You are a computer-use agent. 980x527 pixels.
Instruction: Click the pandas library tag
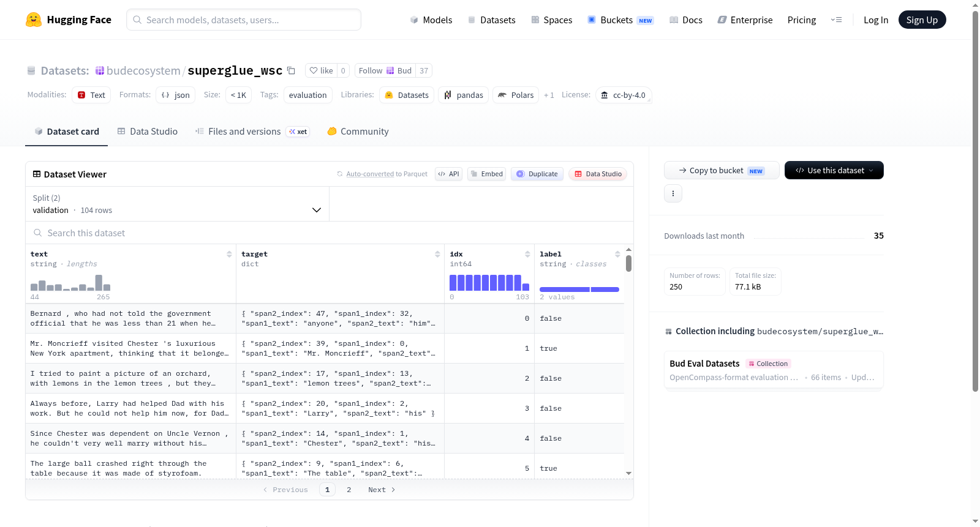tap(464, 95)
